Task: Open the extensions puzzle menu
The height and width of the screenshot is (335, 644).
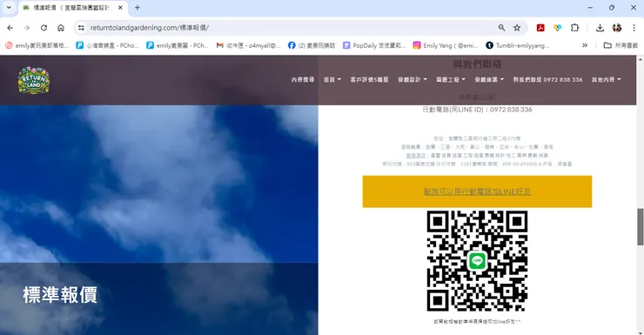Action: (x=574, y=28)
